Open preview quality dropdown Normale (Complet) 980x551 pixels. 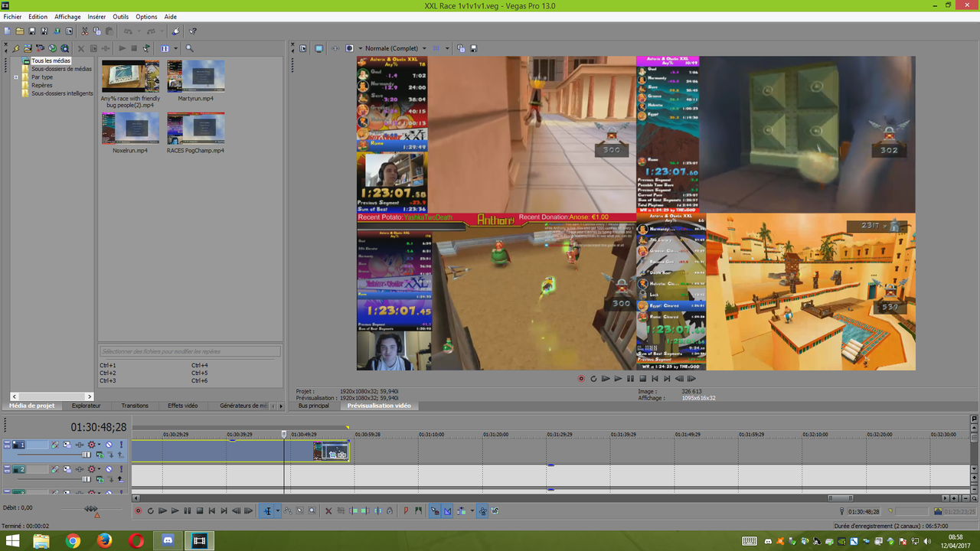pyautogui.click(x=395, y=48)
